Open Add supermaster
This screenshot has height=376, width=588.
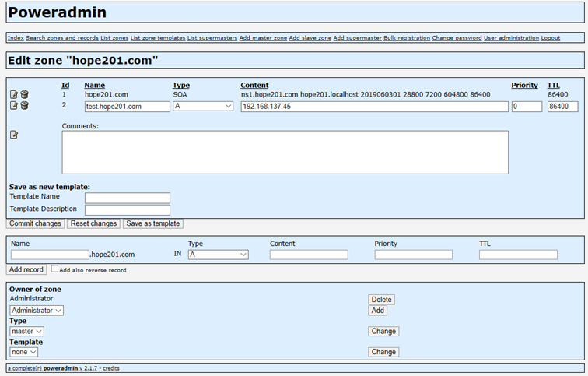357,38
